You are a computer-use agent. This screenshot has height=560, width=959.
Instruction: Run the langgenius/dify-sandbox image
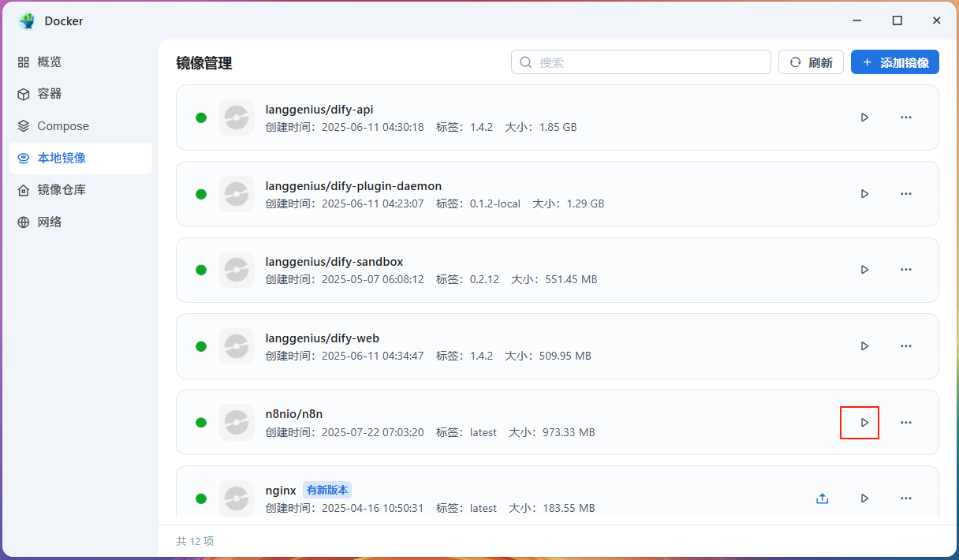pos(864,270)
